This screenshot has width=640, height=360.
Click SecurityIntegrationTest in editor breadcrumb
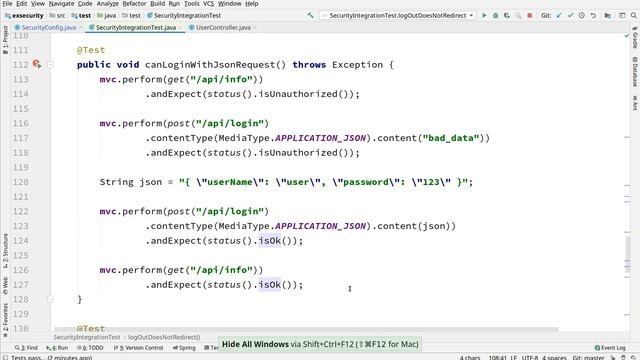(87, 337)
